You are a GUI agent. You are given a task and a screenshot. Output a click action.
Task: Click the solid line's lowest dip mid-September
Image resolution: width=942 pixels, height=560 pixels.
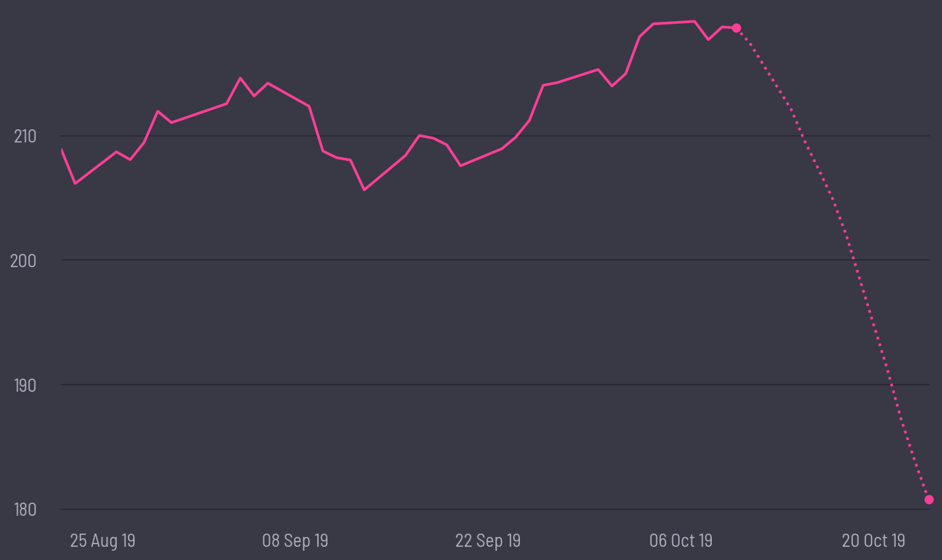pos(364,190)
